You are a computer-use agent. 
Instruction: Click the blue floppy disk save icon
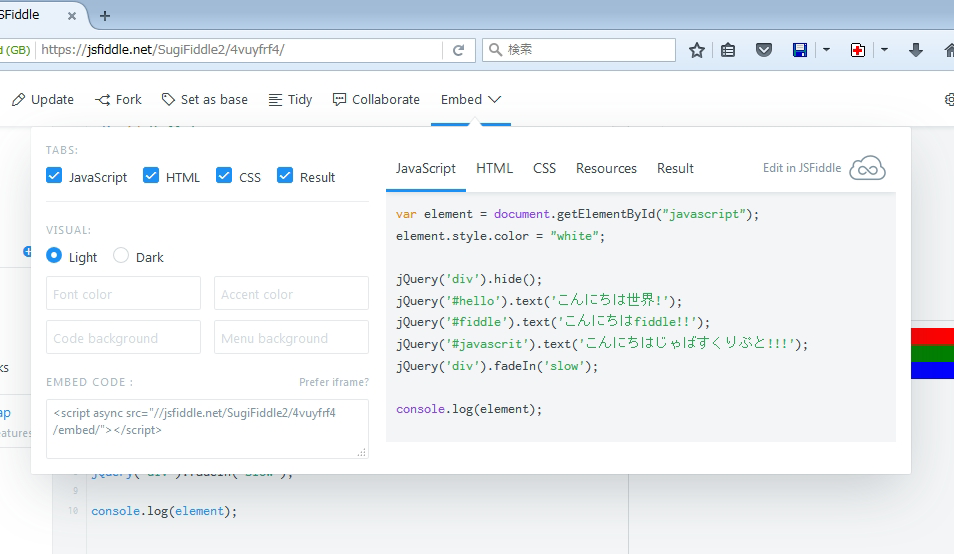tap(799, 50)
